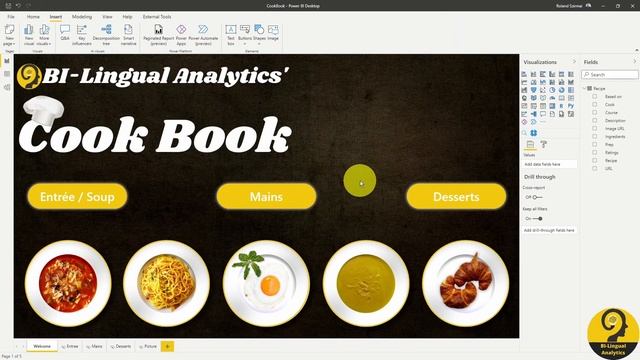Check the Course field
Screen dimensions: 640x360
[x=595, y=112]
